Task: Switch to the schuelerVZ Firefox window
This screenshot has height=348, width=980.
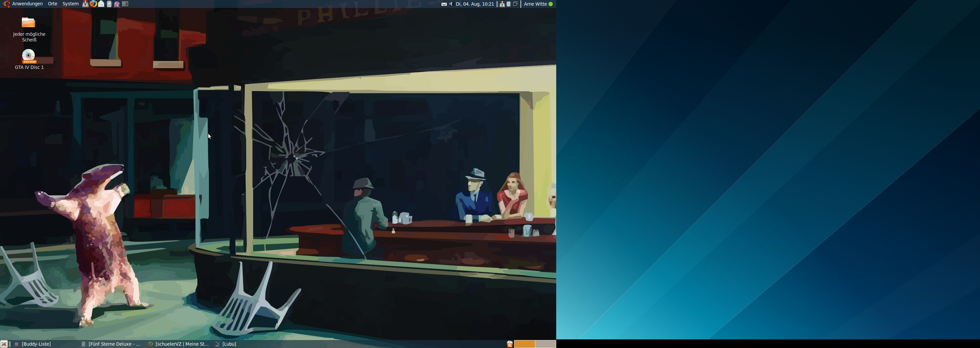Action: [179, 344]
